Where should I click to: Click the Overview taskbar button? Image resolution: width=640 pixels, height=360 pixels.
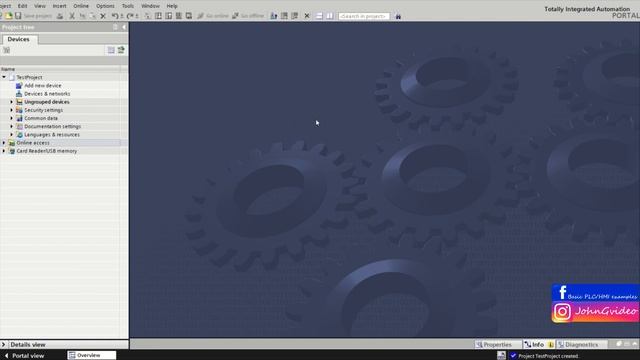[x=92, y=355]
